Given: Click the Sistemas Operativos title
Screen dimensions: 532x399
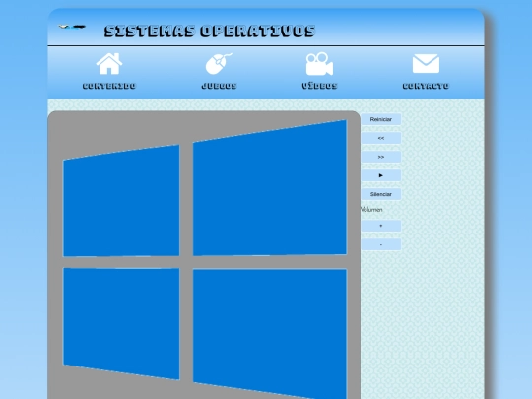Looking at the screenshot, I should (x=210, y=31).
